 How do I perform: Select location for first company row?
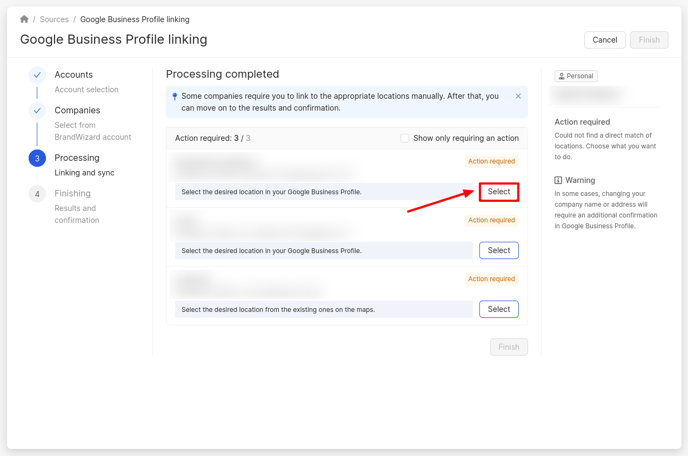pos(499,192)
